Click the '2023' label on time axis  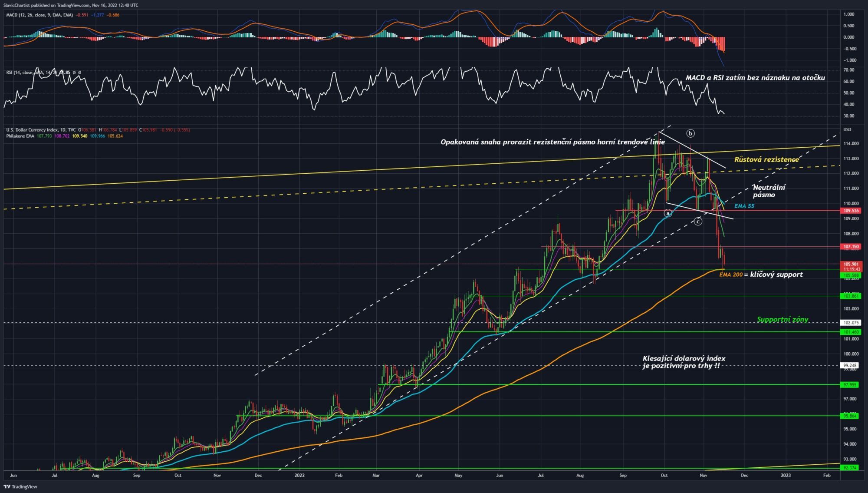click(786, 476)
